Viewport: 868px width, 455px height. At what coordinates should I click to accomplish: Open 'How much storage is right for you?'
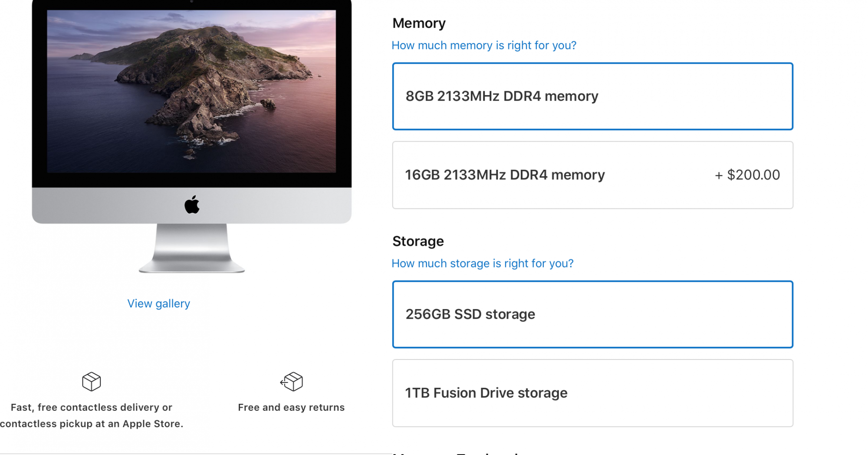[x=482, y=263]
